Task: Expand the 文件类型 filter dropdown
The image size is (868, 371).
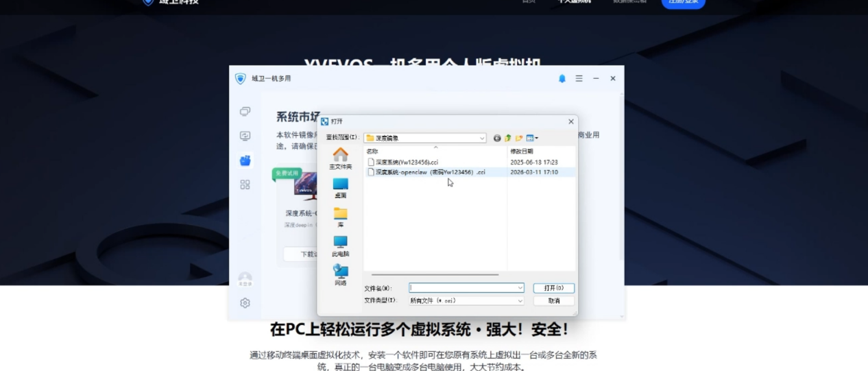Action: 520,300
